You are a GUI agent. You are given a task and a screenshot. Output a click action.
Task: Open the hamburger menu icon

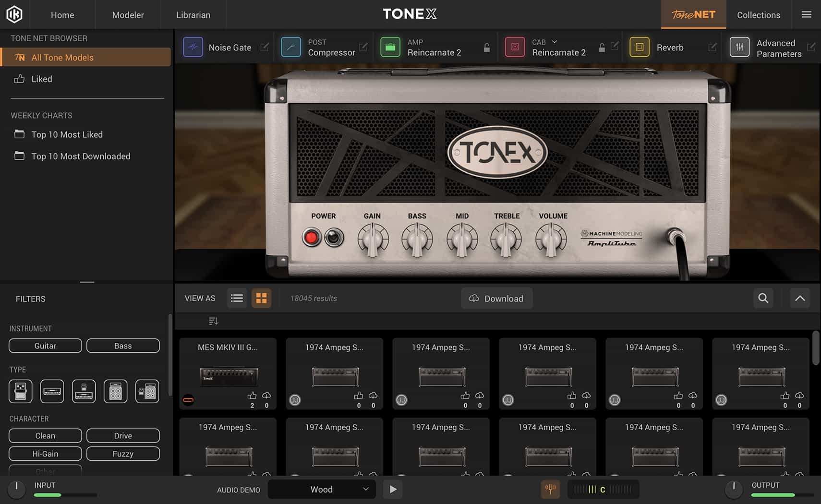pyautogui.click(x=807, y=14)
